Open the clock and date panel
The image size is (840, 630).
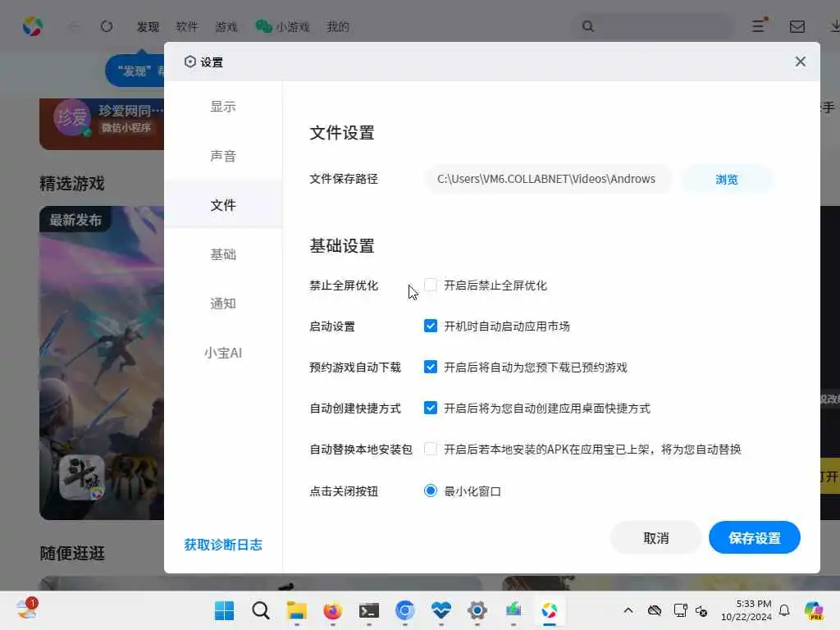(x=746, y=610)
